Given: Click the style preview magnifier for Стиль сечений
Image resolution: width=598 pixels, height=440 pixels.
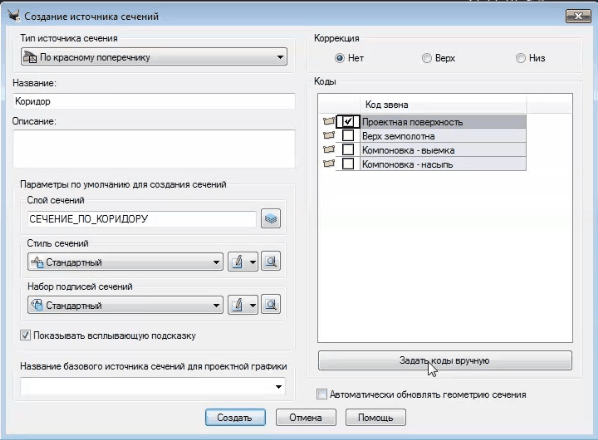Looking at the screenshot, I should pyautogui.click(x=271, y=262).
